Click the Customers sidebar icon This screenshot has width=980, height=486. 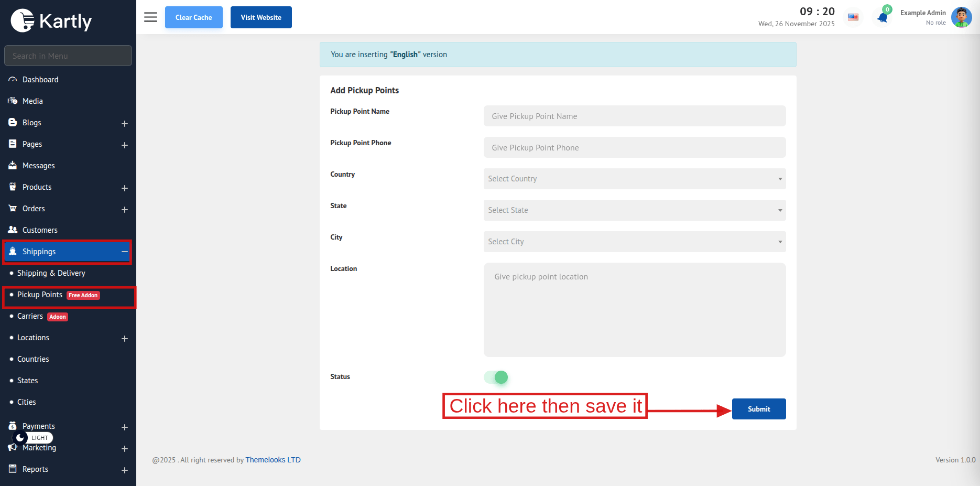point(13,230)
